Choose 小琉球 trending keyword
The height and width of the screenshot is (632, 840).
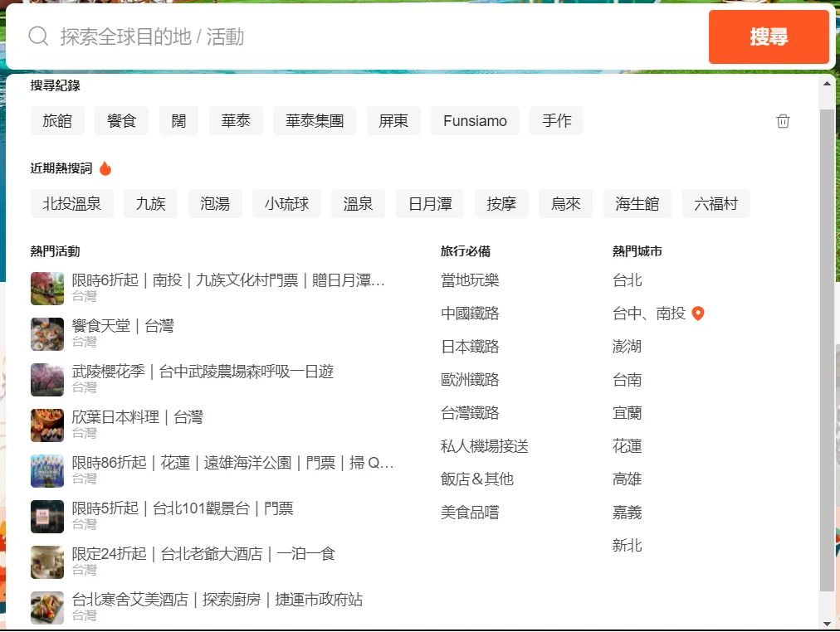point(286,204)
